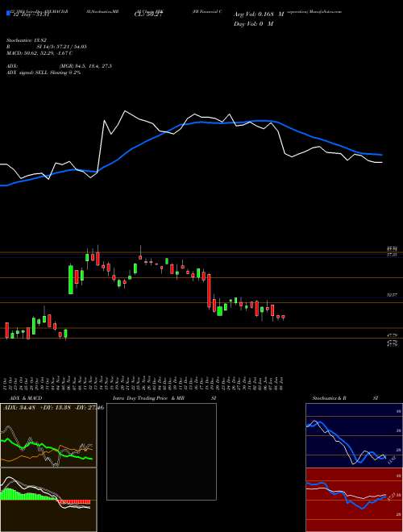Viewport: 403px width, 532px height.
Task: Click the blue 12 Day legend square
Action: click(x=8, y=14)
